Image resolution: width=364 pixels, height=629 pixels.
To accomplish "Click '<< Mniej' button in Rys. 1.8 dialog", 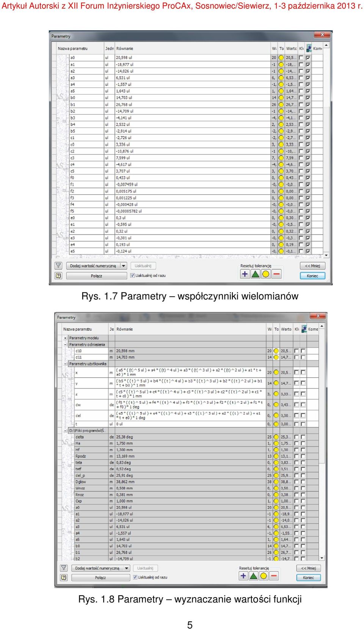I will [308, 568].
